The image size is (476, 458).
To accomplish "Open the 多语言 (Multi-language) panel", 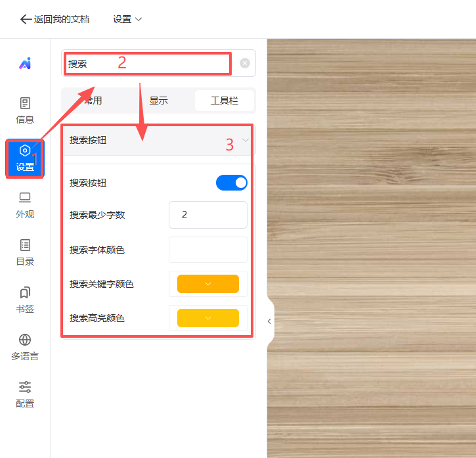I will pyautogui.click(x=25, y=347).
